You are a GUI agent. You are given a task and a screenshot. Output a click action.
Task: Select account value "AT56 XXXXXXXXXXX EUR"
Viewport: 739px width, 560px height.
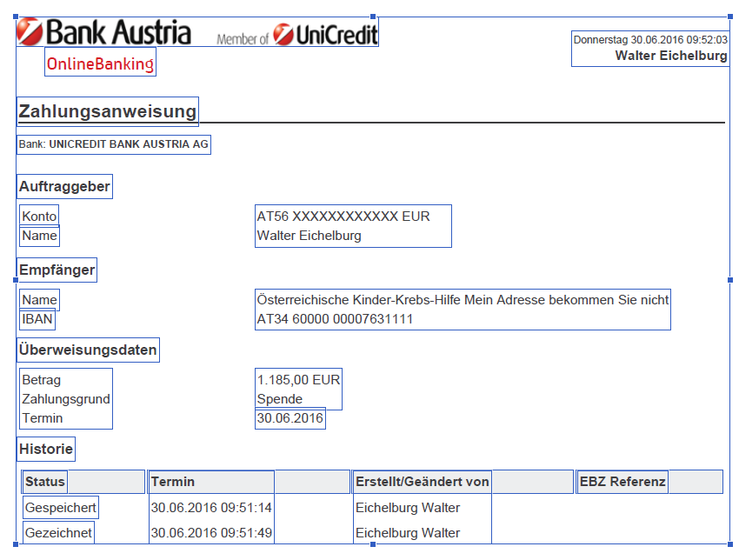coord(343,216)
